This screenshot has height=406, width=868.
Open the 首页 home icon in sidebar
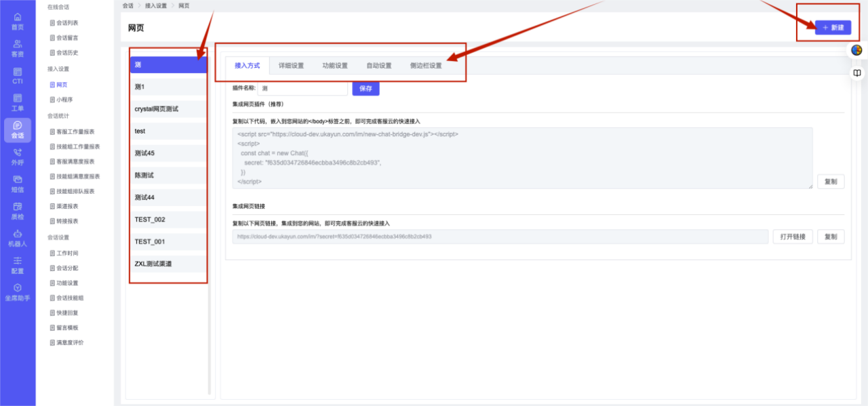18,21
